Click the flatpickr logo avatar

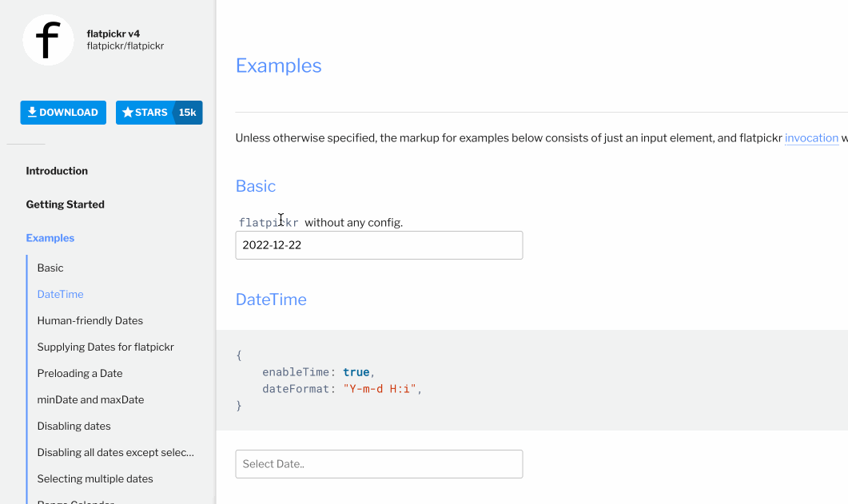point(48,40)
